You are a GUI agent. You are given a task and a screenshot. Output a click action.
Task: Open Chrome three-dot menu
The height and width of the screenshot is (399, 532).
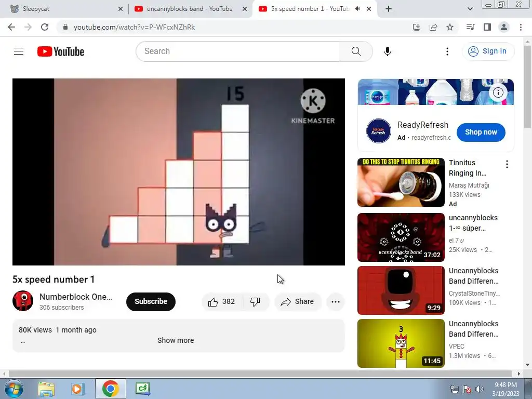[x=521, y=27]
